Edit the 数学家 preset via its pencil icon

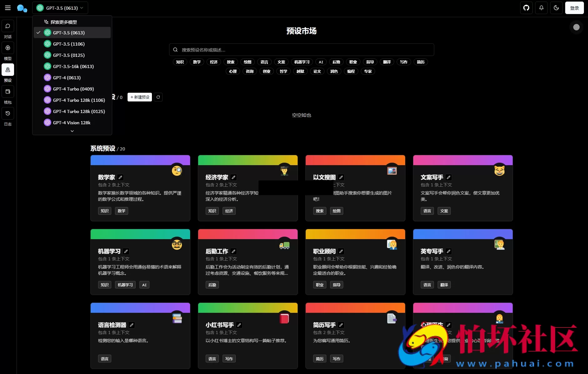(x=121, y=177)
